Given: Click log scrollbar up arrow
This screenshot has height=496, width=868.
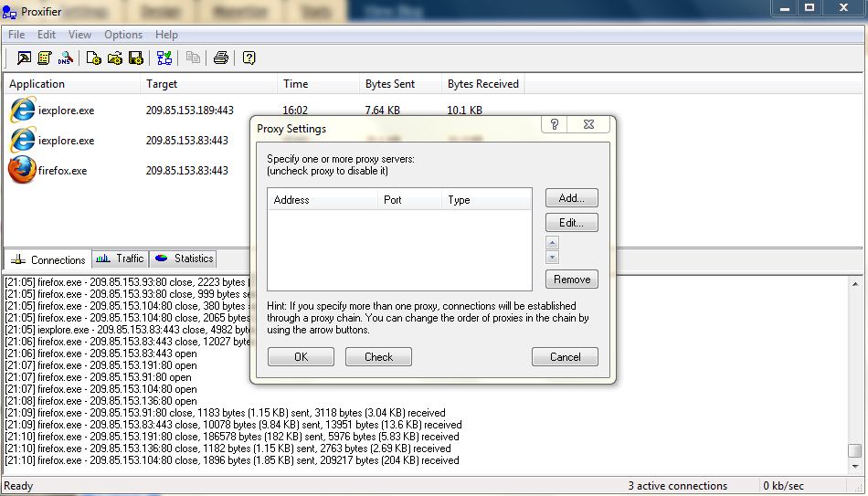Looking at the screenshot, I should (x=855, y=283).
